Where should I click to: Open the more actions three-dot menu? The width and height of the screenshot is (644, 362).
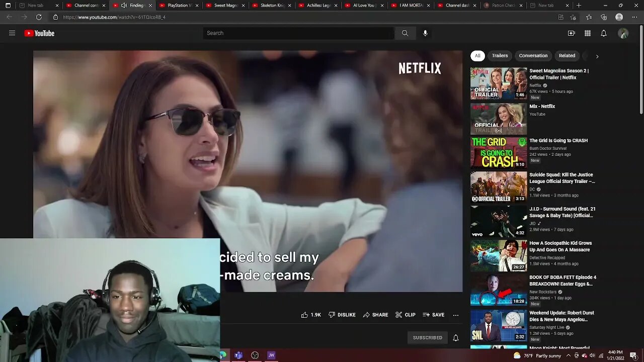(455, 315)
